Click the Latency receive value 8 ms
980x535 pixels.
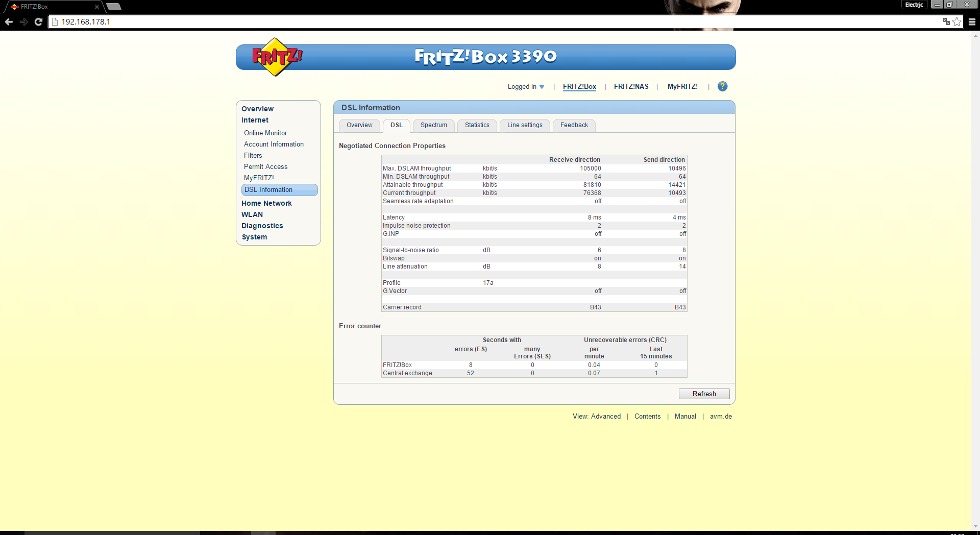pyautogui.click(x=594, y=217)
